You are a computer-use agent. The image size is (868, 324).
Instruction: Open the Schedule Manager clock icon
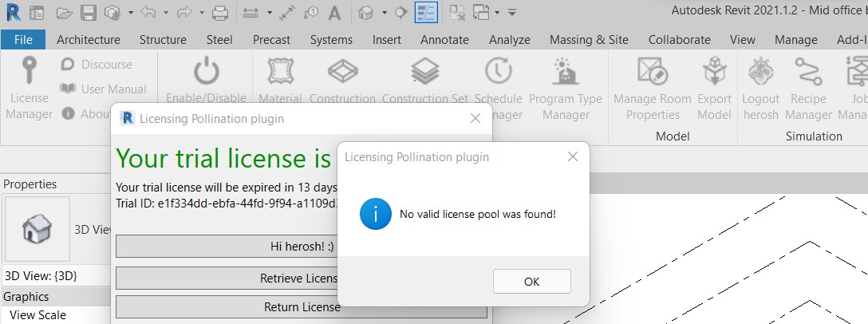tap(498, 72)
